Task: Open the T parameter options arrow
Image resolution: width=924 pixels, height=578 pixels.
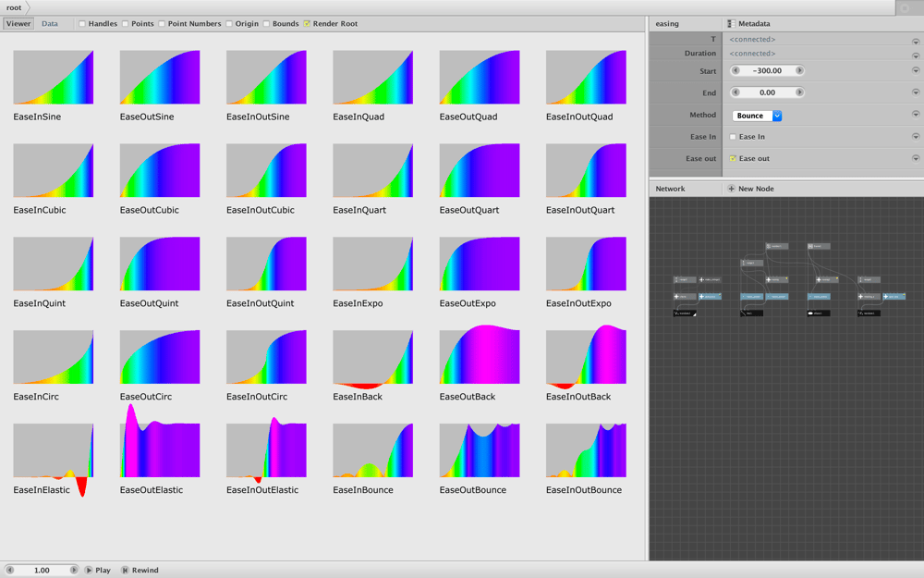Action: pos(915,42)
